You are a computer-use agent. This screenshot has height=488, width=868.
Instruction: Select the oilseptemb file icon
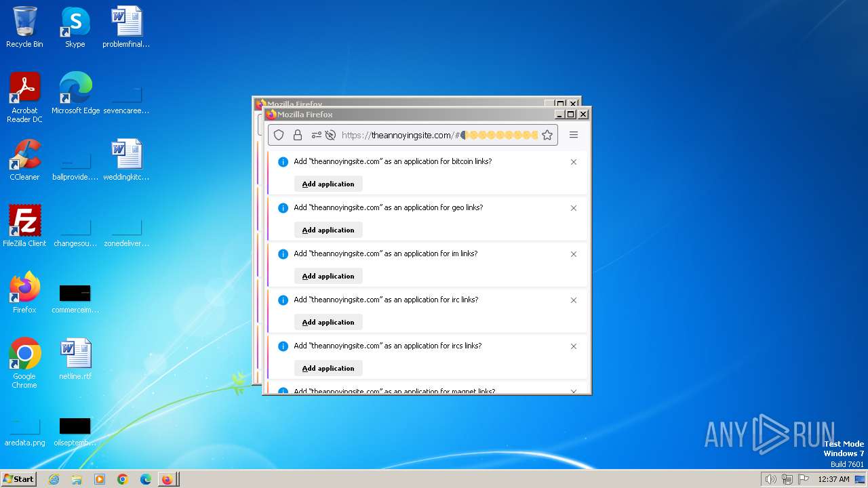[75, 431]
